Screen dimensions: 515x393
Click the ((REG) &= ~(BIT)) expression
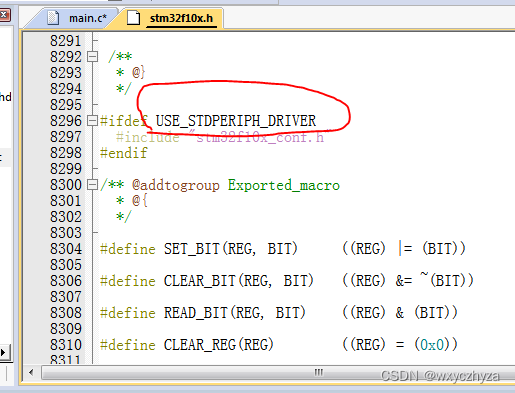(408, 280)
